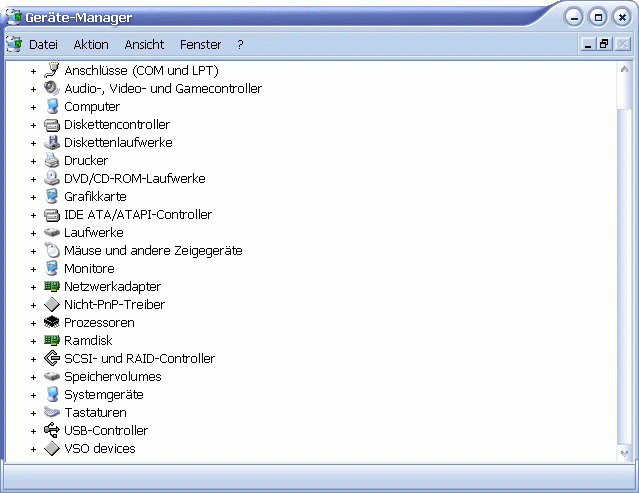Viewport: 639px width, 493px height.
Task: Open the Datei menu
Action: [43, 45]
